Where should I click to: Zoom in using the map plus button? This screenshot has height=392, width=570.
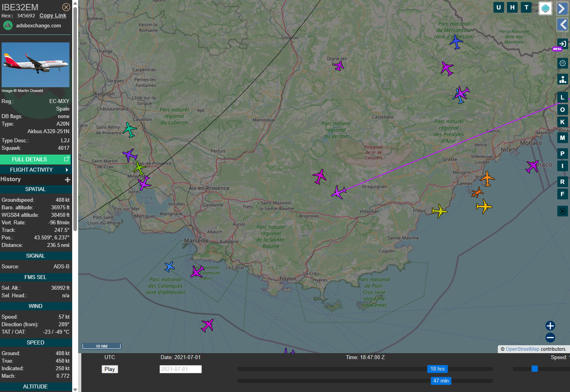550,326
